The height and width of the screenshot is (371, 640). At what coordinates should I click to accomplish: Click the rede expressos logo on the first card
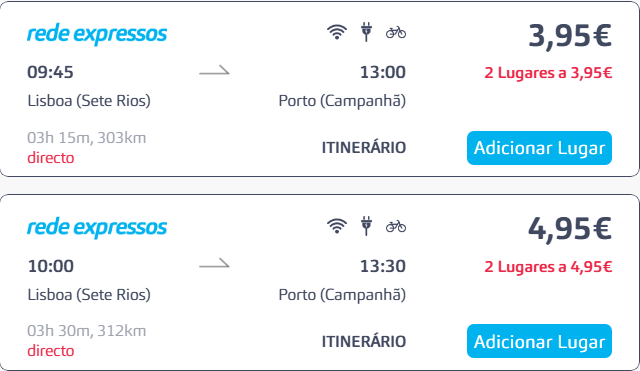click(x=97, y=34)
